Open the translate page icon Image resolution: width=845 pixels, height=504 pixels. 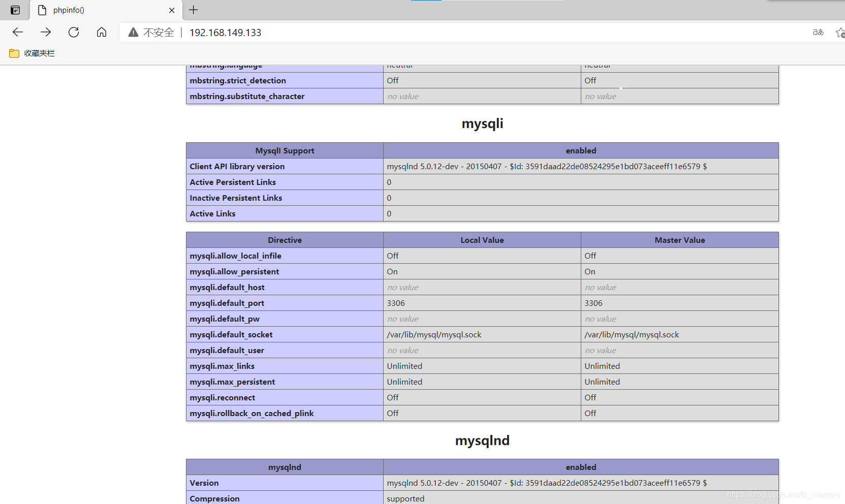(818, 33)
